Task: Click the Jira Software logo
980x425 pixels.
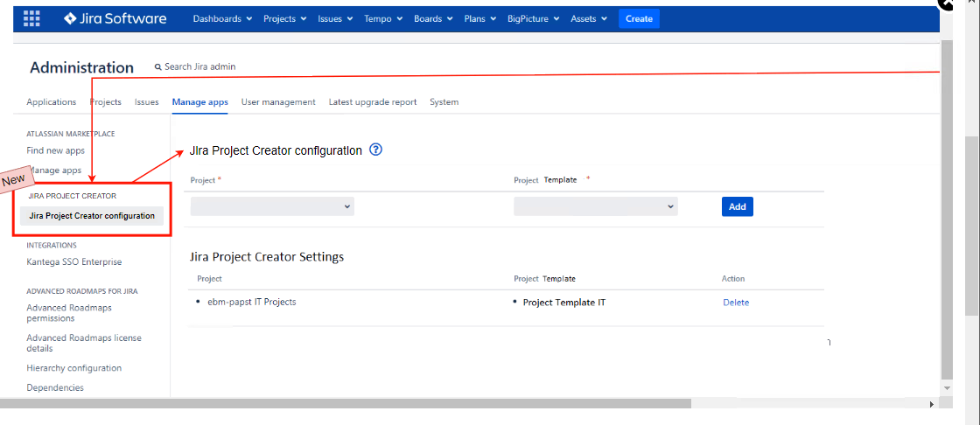Action: [x=115, y=18]
